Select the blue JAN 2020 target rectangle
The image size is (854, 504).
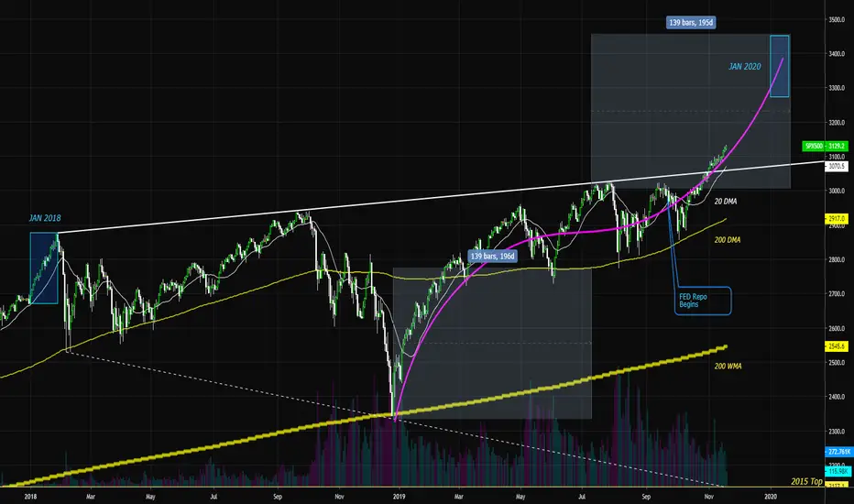[780, 66]
